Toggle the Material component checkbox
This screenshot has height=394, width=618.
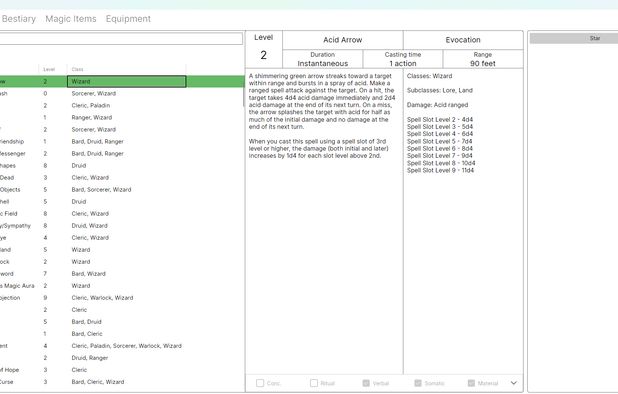471,383
